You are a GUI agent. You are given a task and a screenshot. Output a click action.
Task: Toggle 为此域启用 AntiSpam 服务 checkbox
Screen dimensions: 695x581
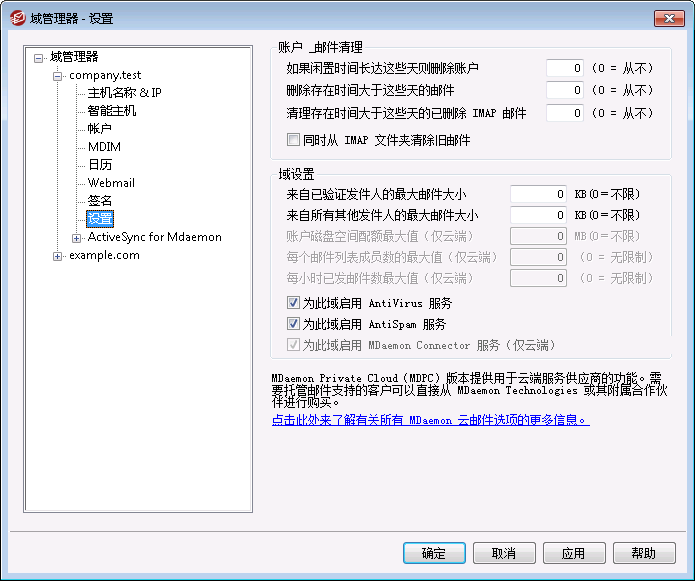pos(293,324)
